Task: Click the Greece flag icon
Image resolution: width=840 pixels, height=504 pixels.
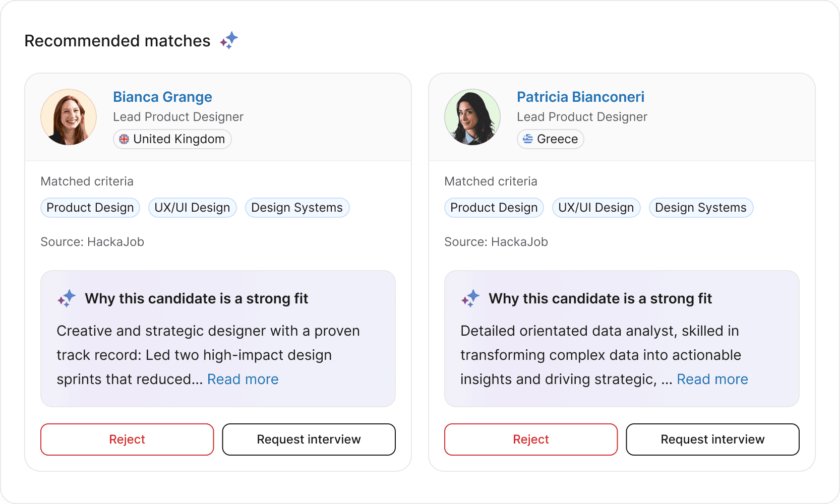Action: 528,139
